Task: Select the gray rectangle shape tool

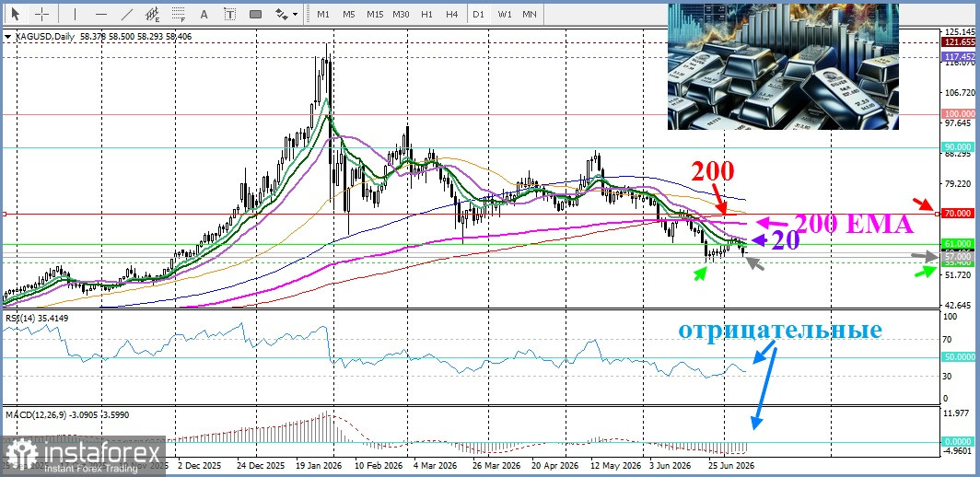Action: [x=256, y=14]
